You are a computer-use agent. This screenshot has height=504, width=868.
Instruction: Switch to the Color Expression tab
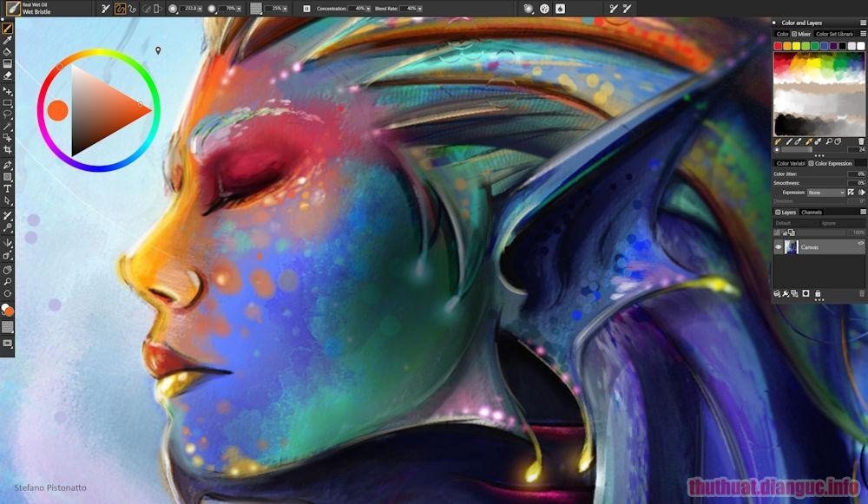click(x=830, y=163)
